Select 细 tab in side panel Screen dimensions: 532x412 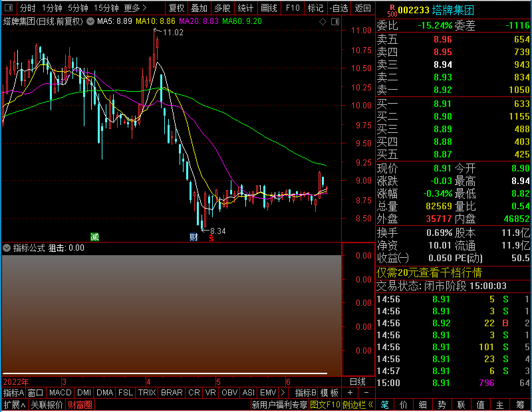(423, 405)
